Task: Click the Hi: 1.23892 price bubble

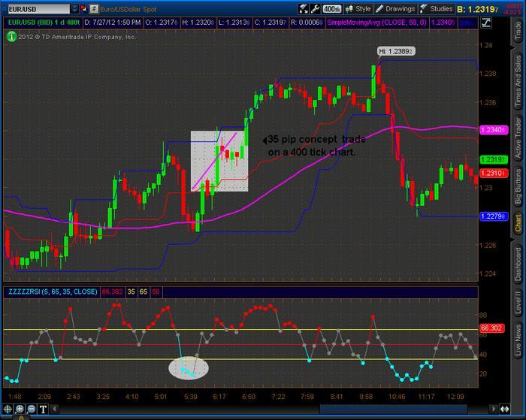Action: pos(396,51)
